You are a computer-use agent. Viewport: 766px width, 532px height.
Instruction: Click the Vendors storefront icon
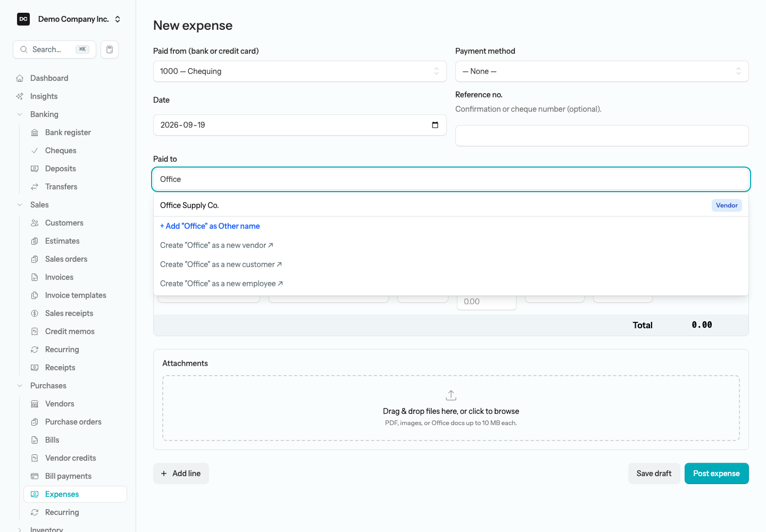tap(35, 404)
